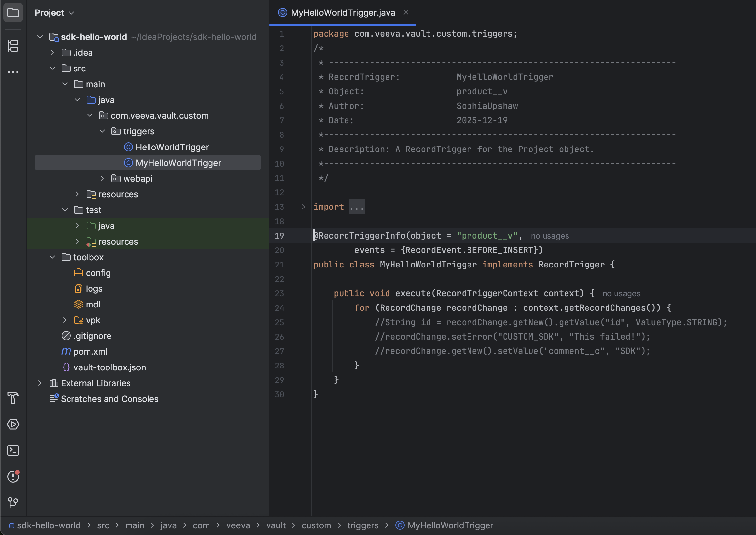Viewport: 756px width, 535px height.
Task: Click the module icon in breadcrumb bar
Action: (x=11, y=526)
